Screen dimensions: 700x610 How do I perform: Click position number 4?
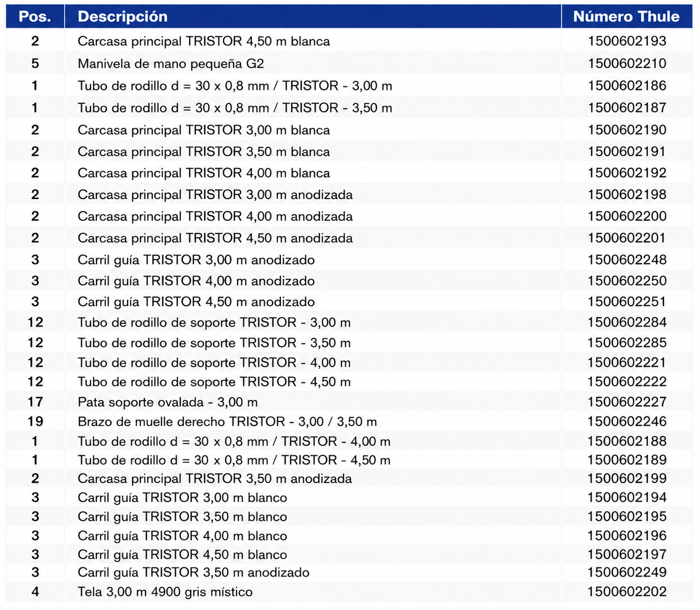(x=35, y=592)
